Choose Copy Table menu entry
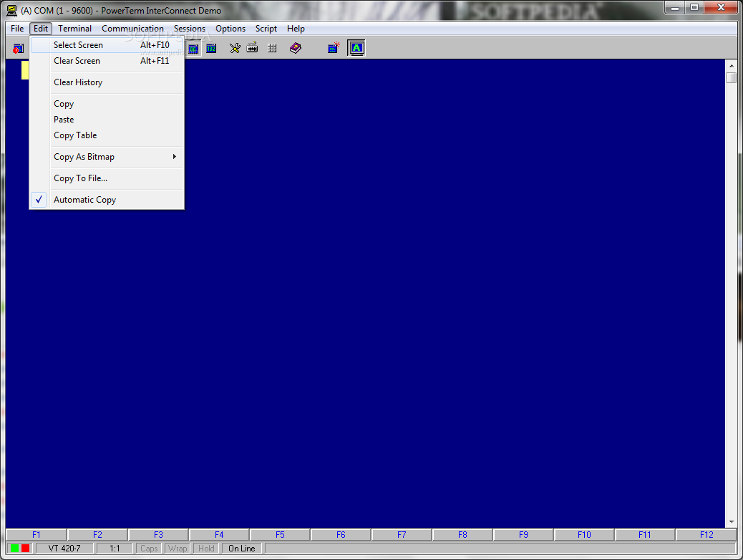This screenshot has width=743, height=560. [107, 135]
